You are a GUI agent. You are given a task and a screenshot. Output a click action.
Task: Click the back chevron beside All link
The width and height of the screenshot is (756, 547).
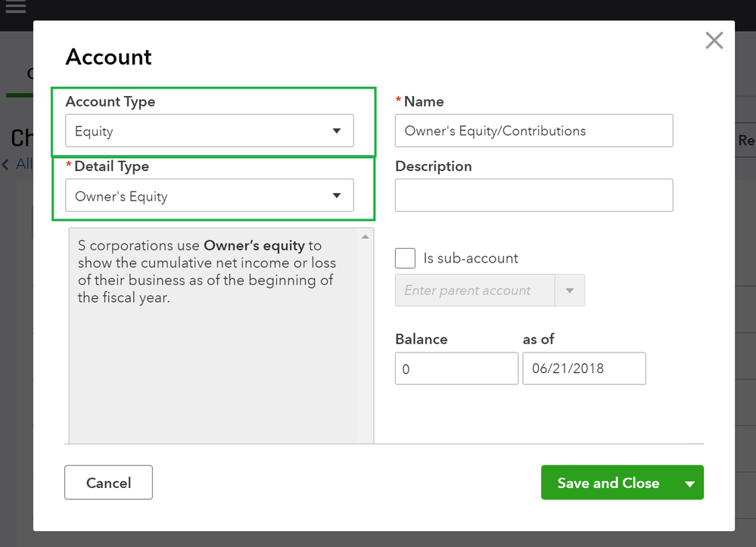(6, 164)
